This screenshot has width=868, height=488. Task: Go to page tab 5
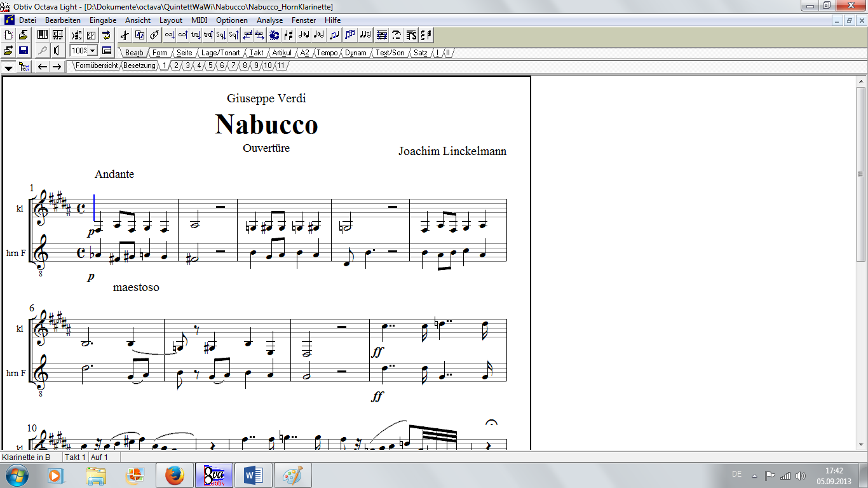pos(210,65)
